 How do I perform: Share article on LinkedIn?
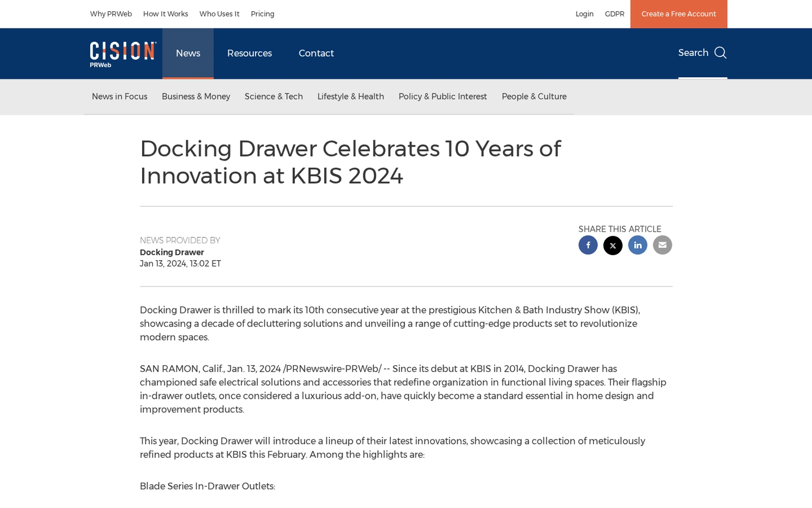click(x=637, y=245)
